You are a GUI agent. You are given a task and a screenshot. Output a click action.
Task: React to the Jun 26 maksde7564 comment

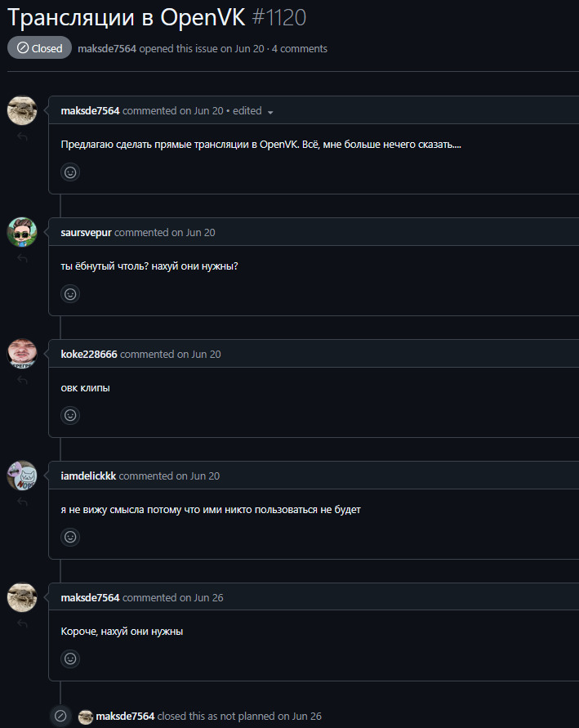[x=71, y=659]
